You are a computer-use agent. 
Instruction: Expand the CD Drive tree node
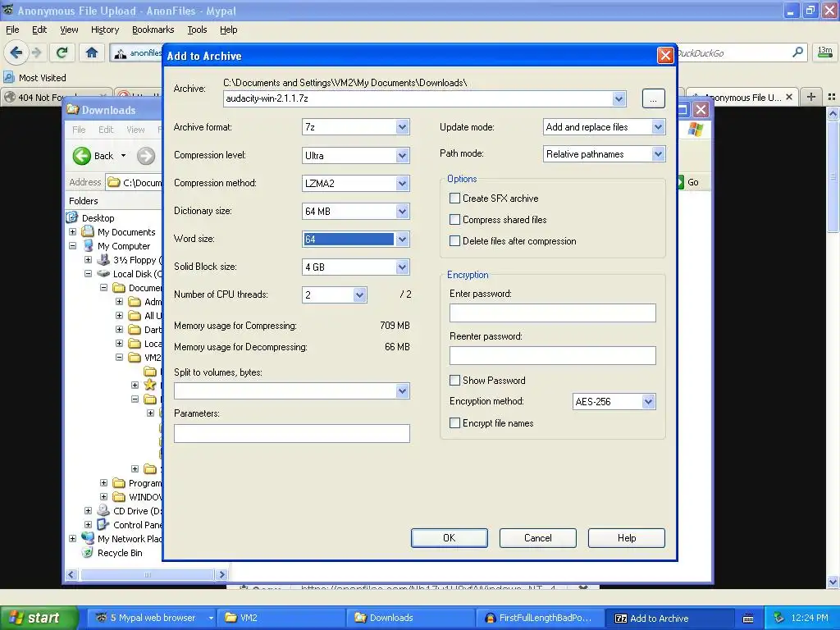[89, 510]
